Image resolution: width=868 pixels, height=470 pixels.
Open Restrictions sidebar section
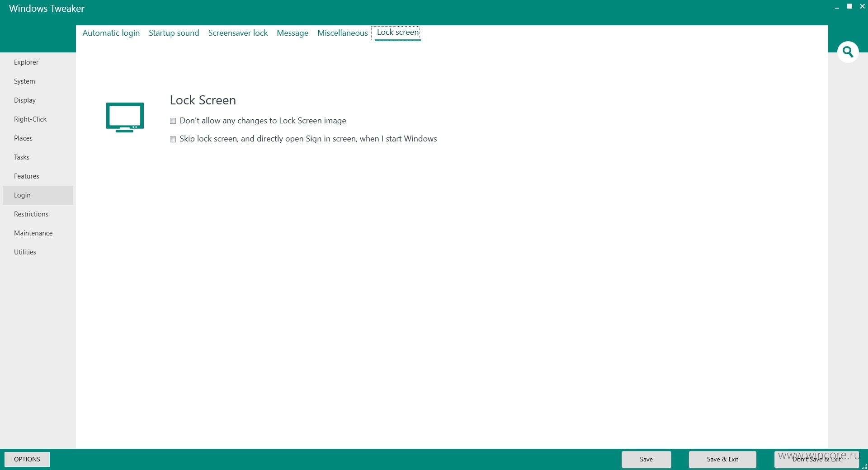coord(38,214)
